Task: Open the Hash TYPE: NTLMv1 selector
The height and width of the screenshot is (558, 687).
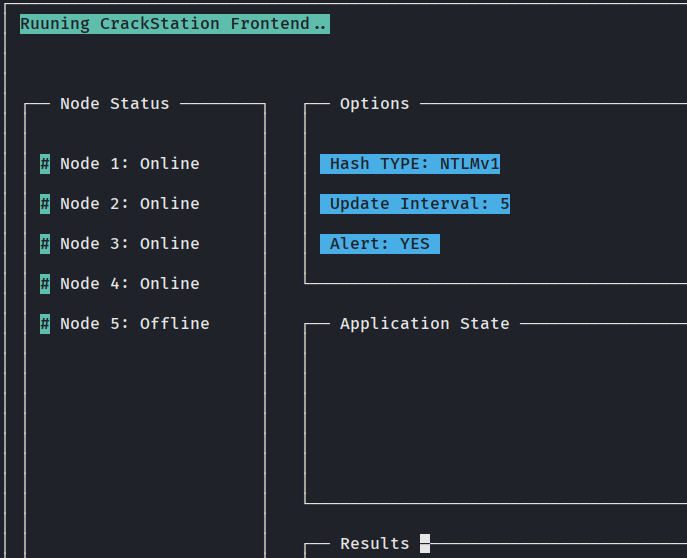Action: pyautogui.click(x=410, y=164)
